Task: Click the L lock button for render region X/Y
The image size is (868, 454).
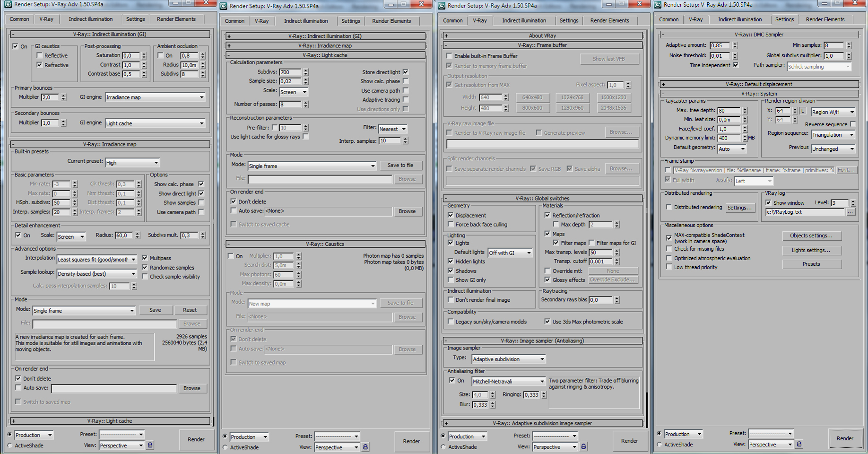Action: pos(802,111)
